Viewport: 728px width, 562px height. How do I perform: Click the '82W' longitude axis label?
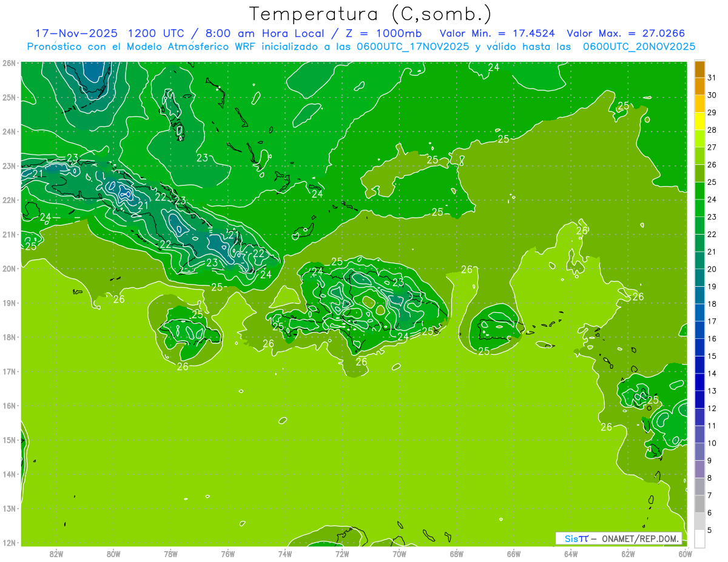pos(56,554)
